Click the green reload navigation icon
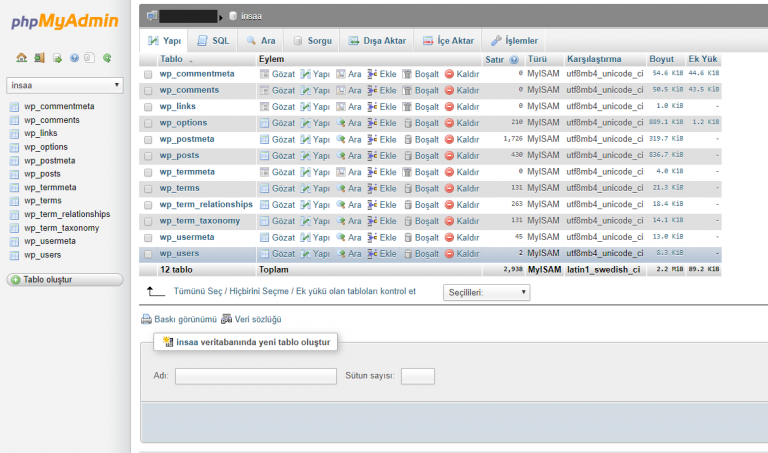Screen dimensions: 768x453 point(107,58)
